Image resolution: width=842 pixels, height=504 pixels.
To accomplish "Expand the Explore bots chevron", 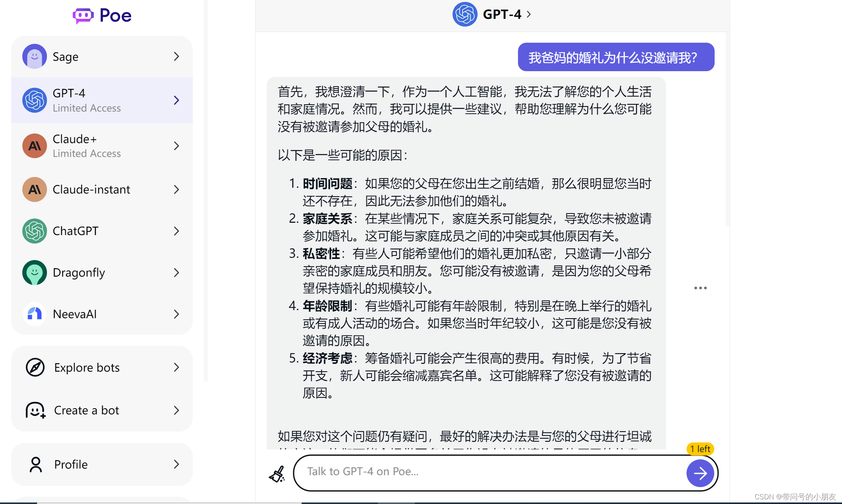I will [x=177, y=367].
